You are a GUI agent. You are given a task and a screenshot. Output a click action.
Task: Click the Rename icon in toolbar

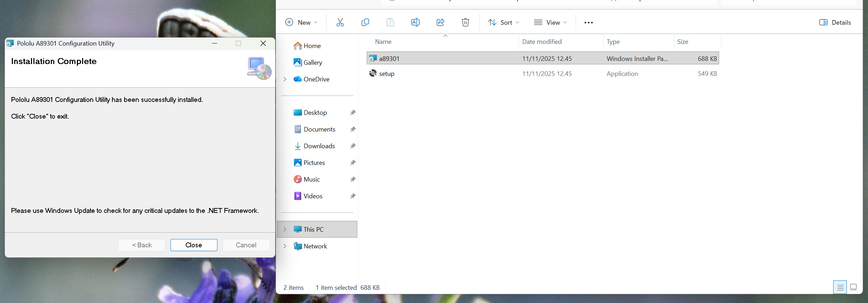point(415,23)
